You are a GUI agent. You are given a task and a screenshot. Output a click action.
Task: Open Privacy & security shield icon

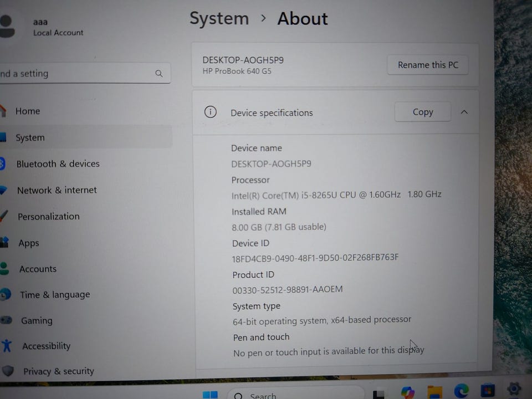[8, 371]
